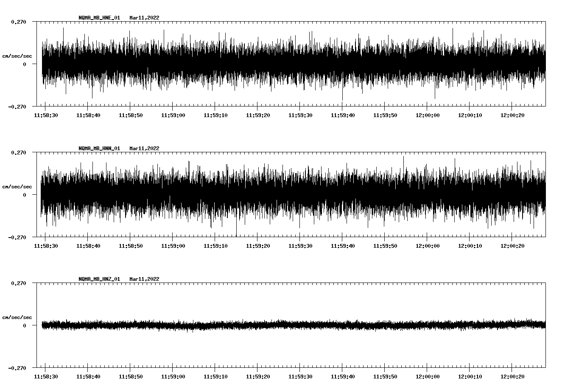Choose 11:59:20 time label under HNZ plot

pyautogui.click(x=258, y=377)
